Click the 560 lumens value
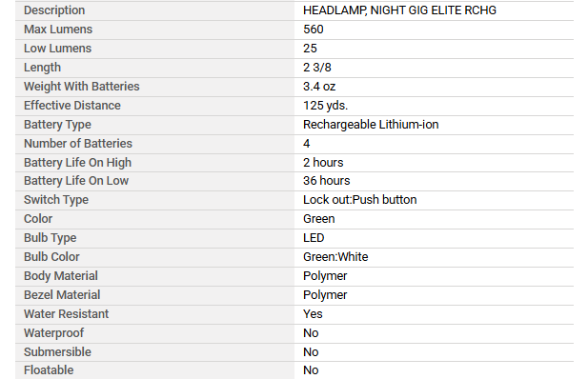588x379 pixels. pyautogui.click(x=314, y=30)
